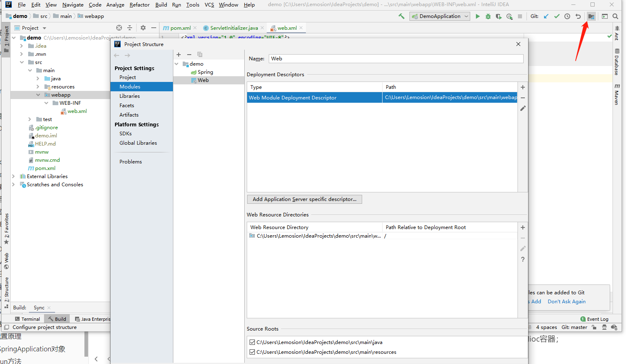
Task: Open the Maven side panel
Action: (617, 95)
